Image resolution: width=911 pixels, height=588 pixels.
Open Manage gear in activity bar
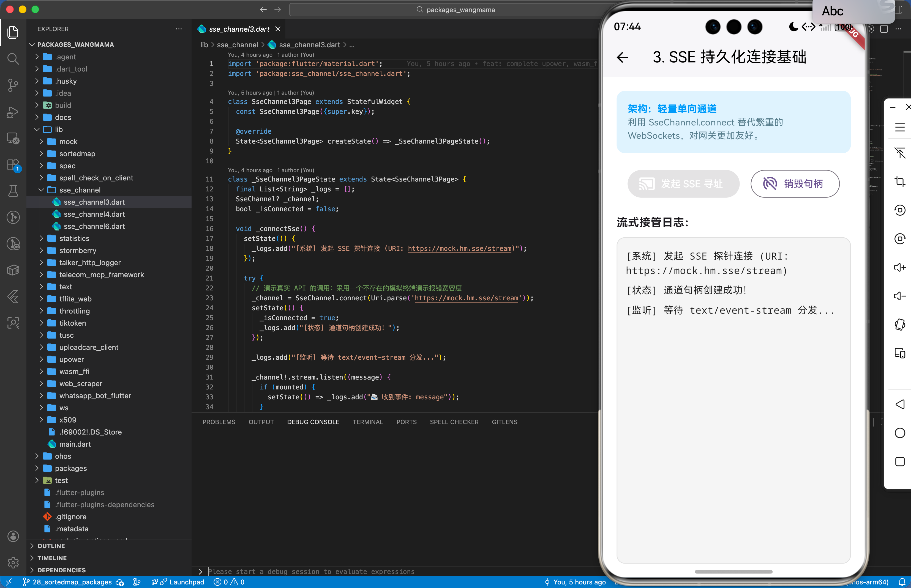click(x=13, y=562)
